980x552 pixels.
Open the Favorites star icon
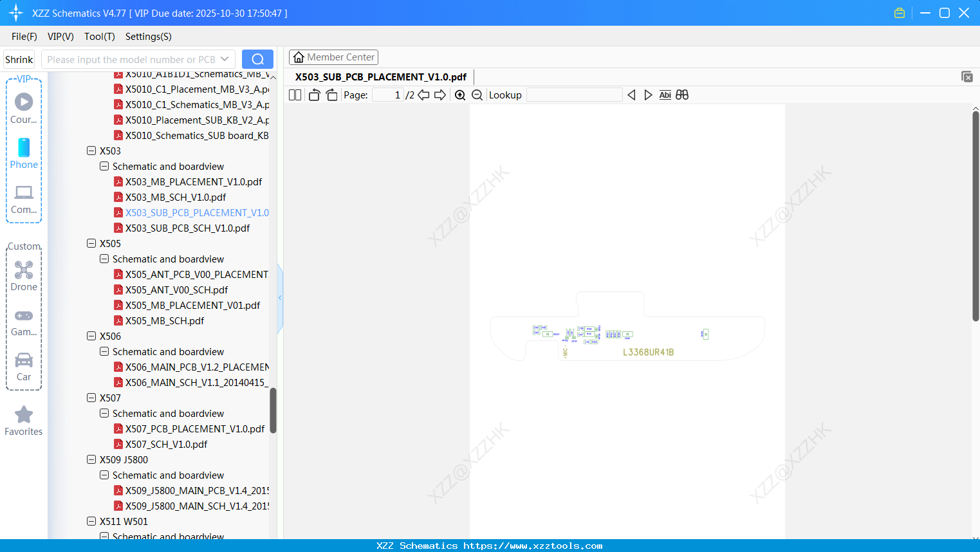(23, 415)
